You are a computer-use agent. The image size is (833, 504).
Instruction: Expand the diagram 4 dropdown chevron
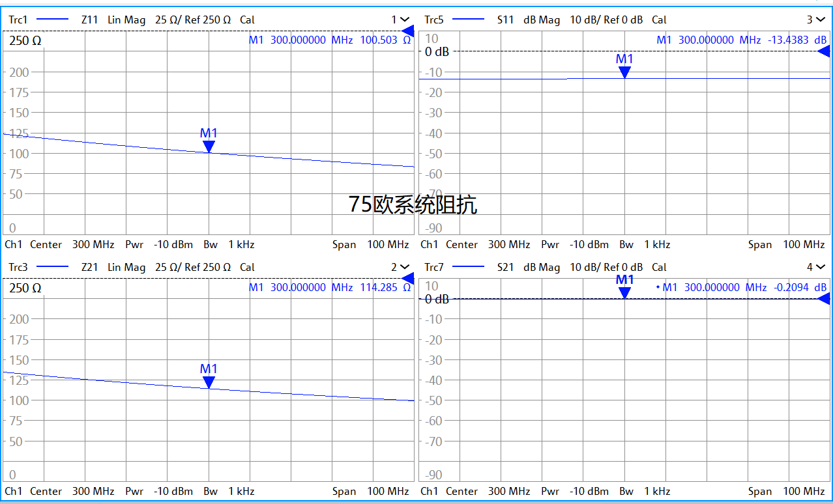click(821, 267)
